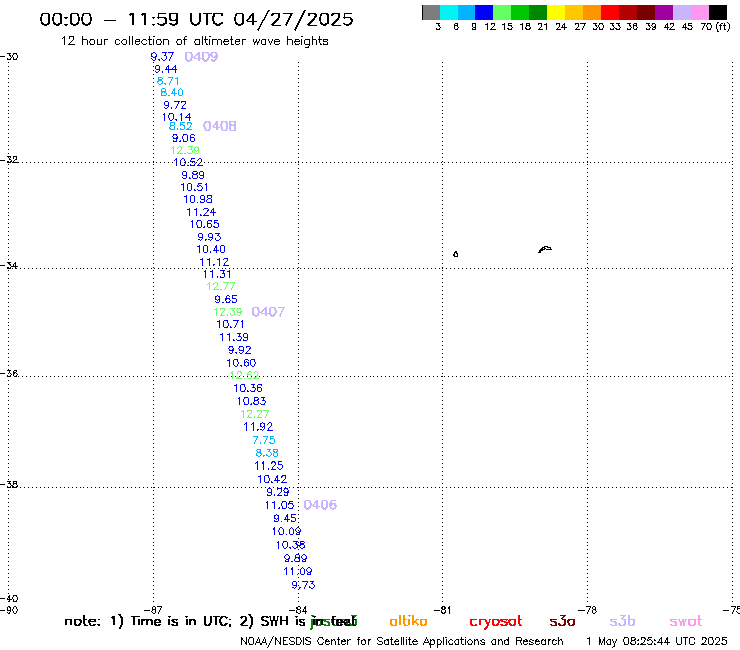The image size is (740, 650).
Task: Select the 8.40 wave height value
Action: click(172, 92)
